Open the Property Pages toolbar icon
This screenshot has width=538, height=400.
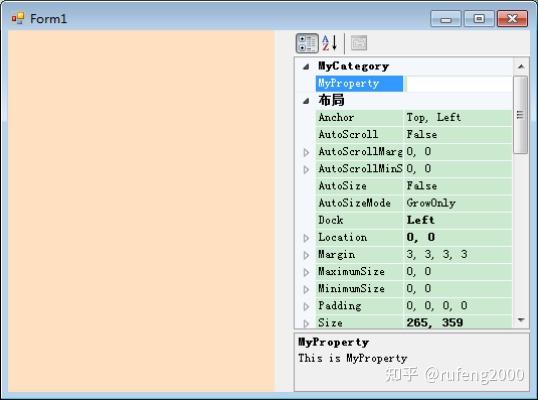[x=359, y=43]
